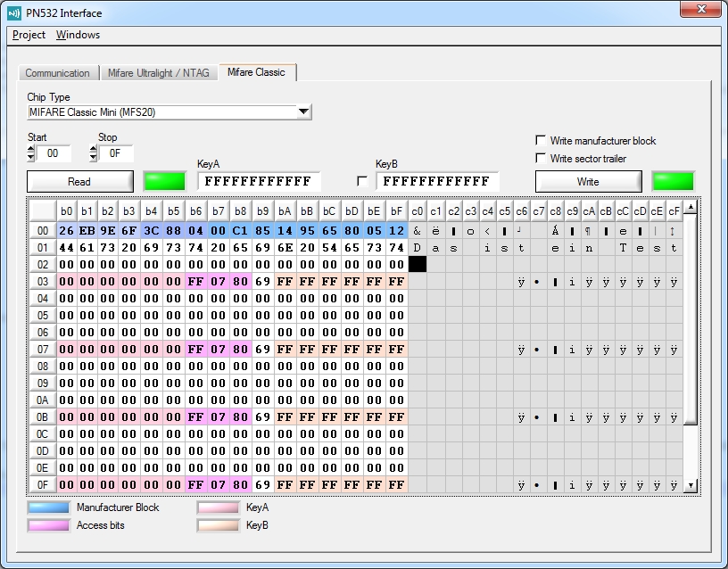Click column header c8
Viewport: 728px width, 569px height.
(x=555, y=211)
